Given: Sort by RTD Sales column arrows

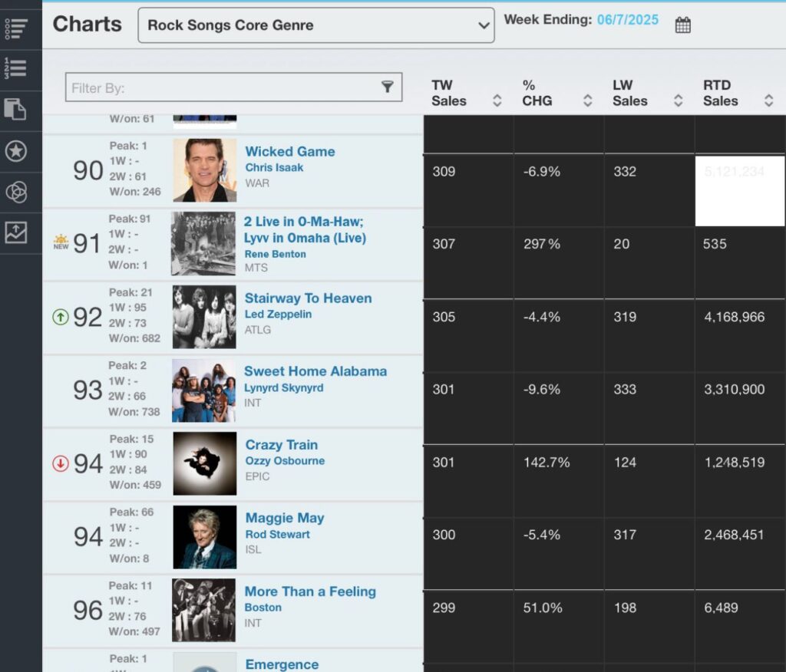Looking at the screenshot, I should point(768,100).
